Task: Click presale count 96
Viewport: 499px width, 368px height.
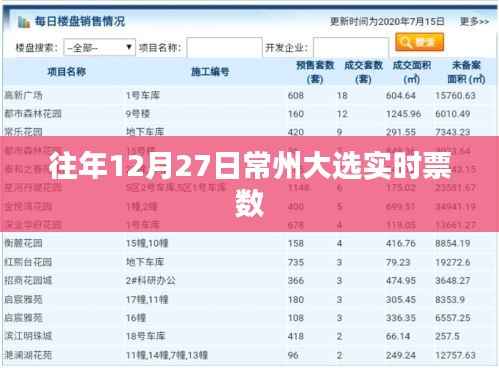Action: click(293, 355)
